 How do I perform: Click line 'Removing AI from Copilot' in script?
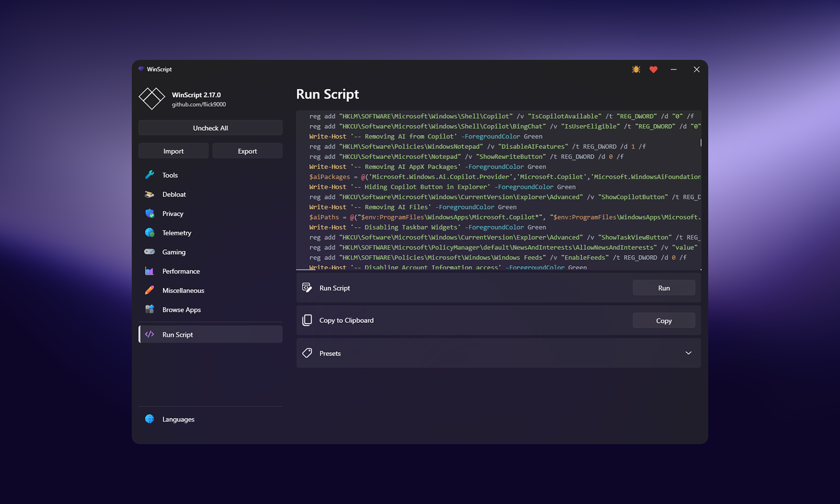tap(426, 136)
